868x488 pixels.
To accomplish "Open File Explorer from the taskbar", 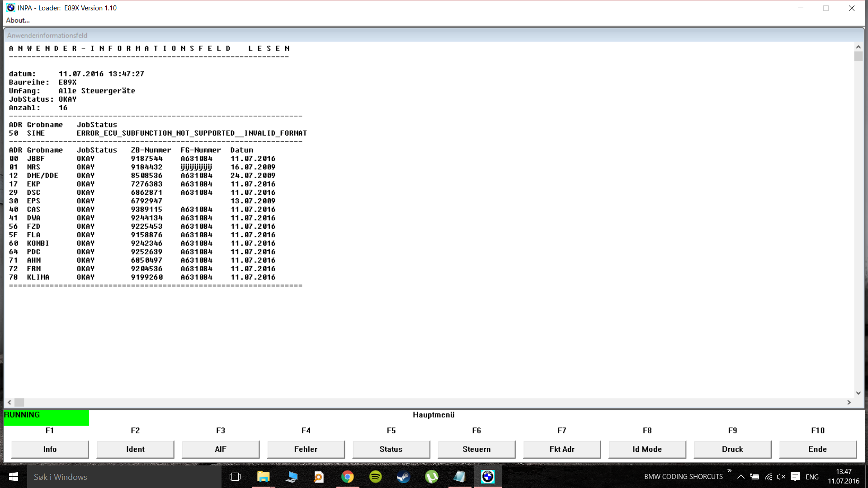I will pyautogui.click(x=263, y=477).
